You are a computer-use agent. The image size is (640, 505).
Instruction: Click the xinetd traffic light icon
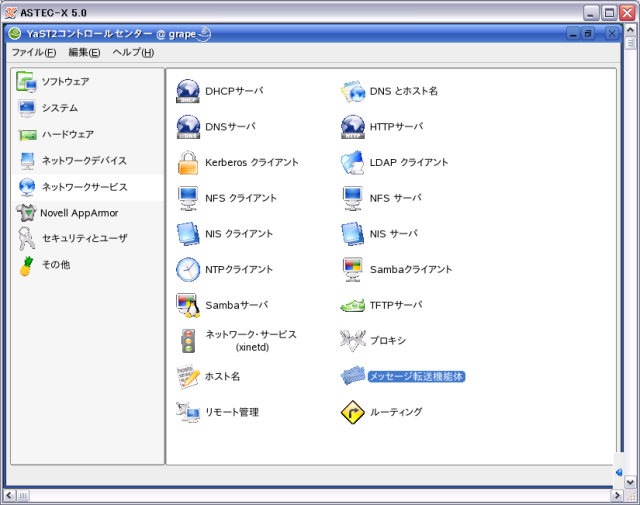coord(189,341)
